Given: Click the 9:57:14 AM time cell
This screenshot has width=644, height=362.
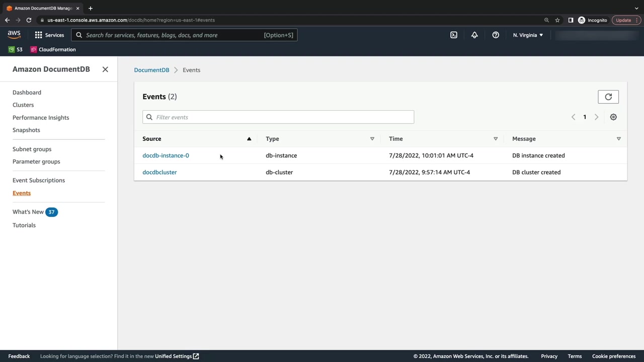Looking at the screenshot, I should point(430,172).
